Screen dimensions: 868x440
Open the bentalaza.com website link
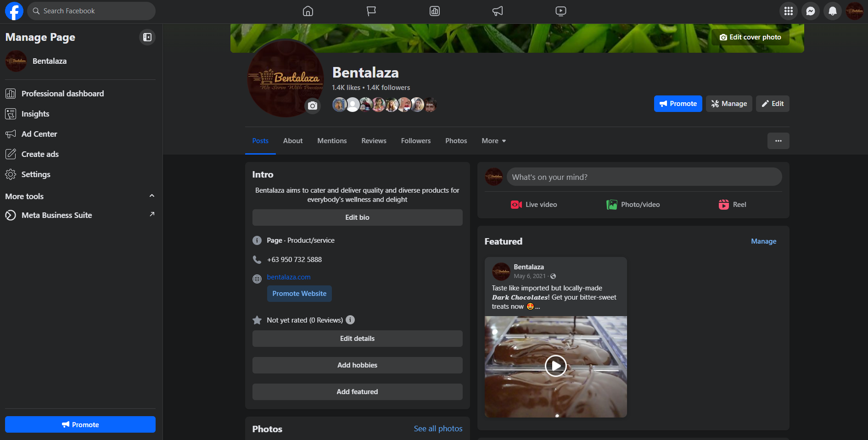[289, 277]
